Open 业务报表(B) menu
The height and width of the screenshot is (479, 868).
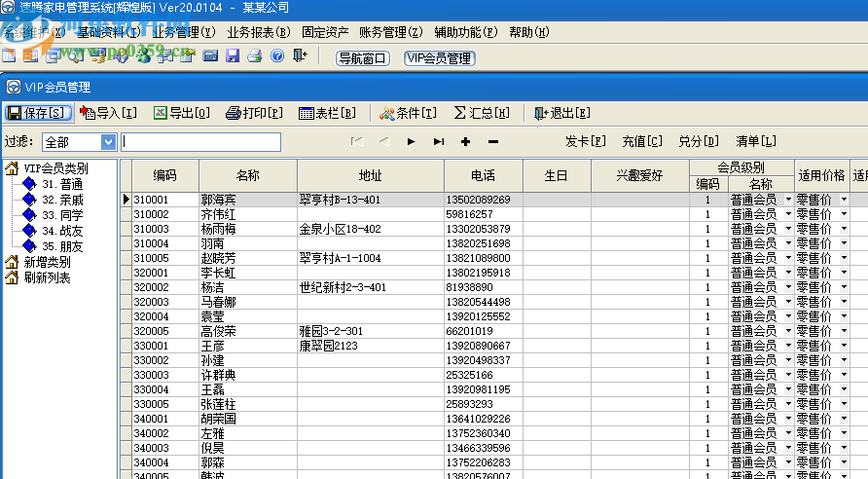point(259,33)
